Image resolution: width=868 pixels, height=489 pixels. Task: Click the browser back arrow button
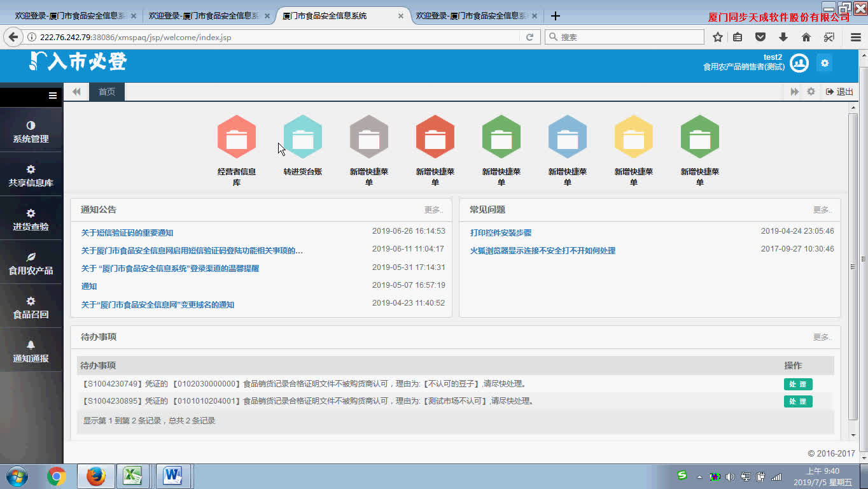(x=13, y=38)
